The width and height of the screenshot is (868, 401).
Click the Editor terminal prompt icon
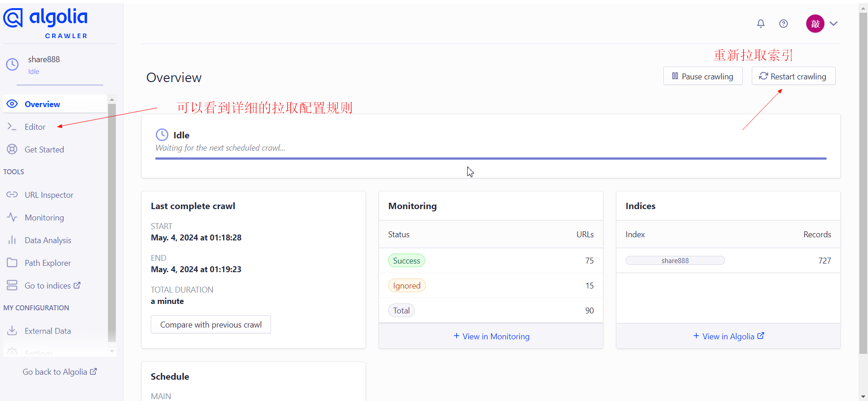point(12,127)
